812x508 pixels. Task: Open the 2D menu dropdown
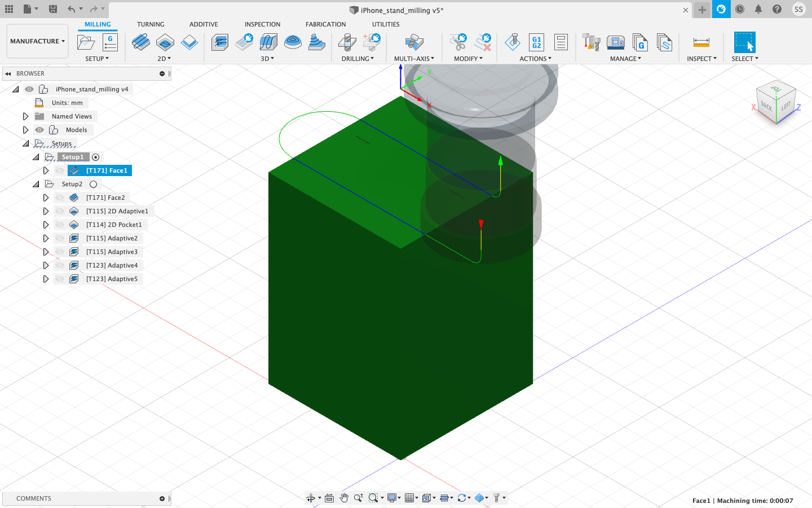(164, 59)
